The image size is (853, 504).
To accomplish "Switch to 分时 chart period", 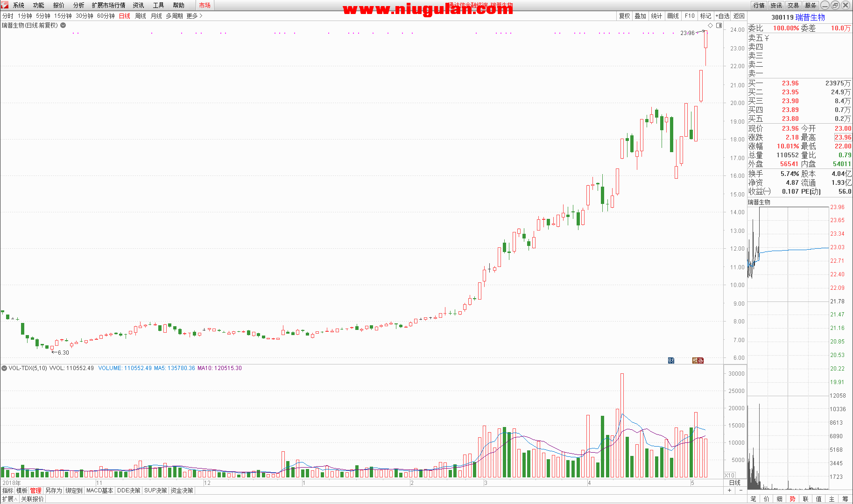I will [8, 16].
